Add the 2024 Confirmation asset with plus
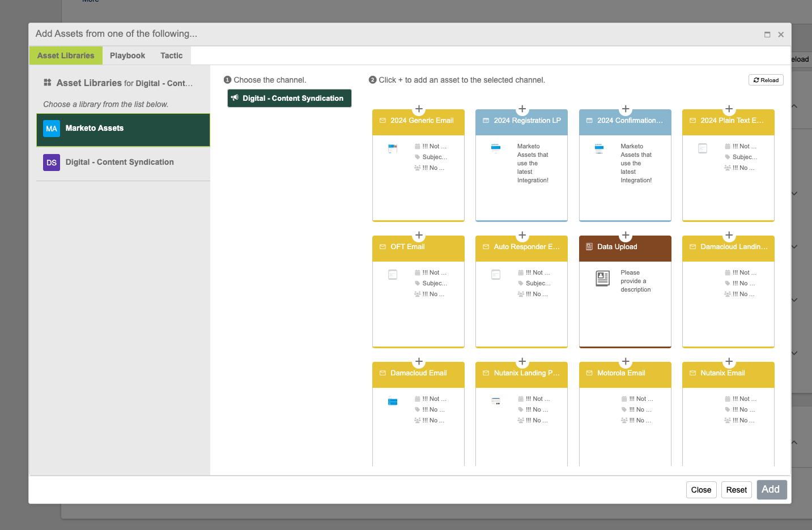Viewport: 812px width, 530px height. (626, 109)
